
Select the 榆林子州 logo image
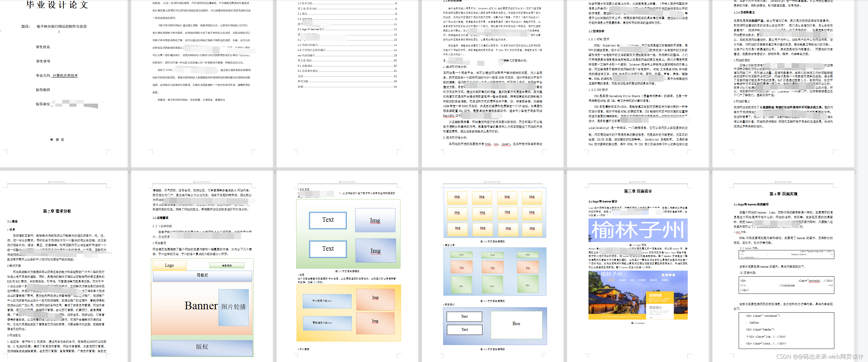638,230
